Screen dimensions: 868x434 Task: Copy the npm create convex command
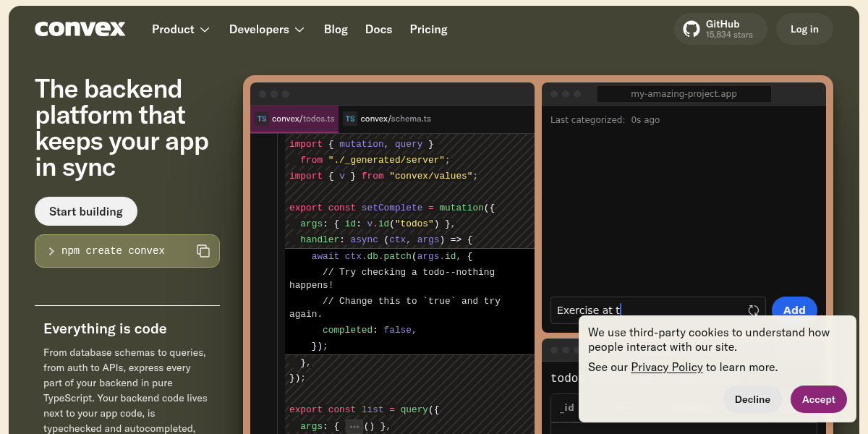(x=203, y=250)
